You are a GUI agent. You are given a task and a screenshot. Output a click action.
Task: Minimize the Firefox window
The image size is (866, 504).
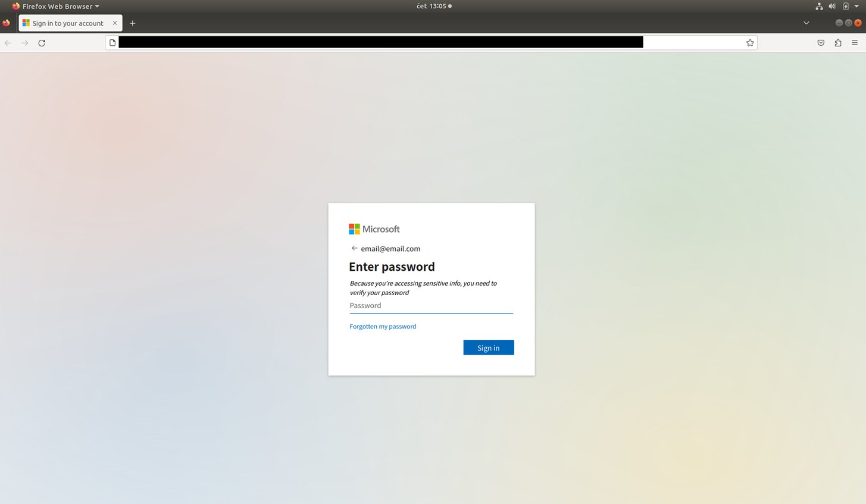click(839, 23)
